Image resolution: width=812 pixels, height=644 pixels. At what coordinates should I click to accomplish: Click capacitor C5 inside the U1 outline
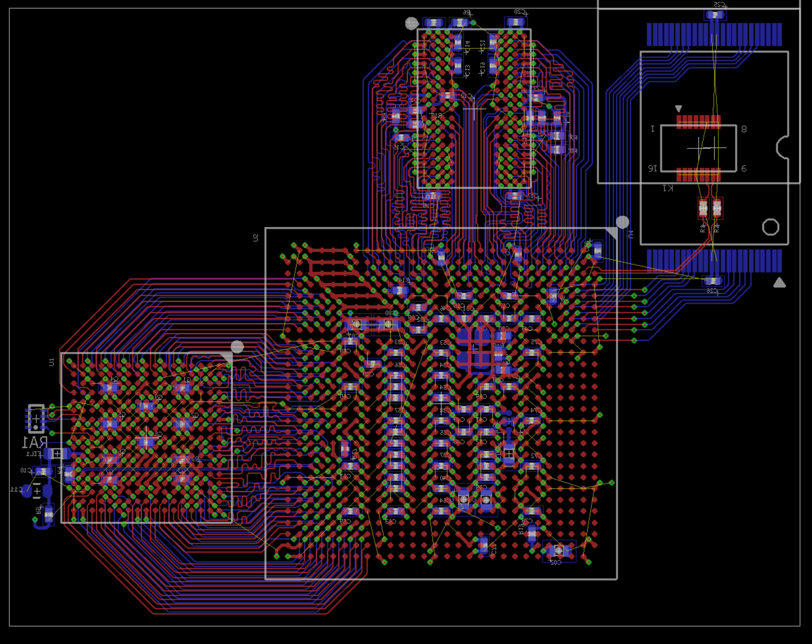tap(110, 424)
